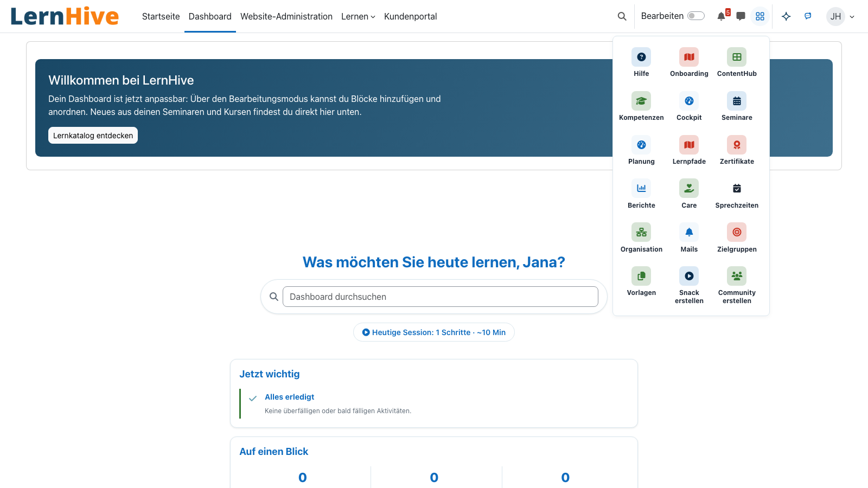Open the header search magnifier
The image size is (868, 488).
622,16
